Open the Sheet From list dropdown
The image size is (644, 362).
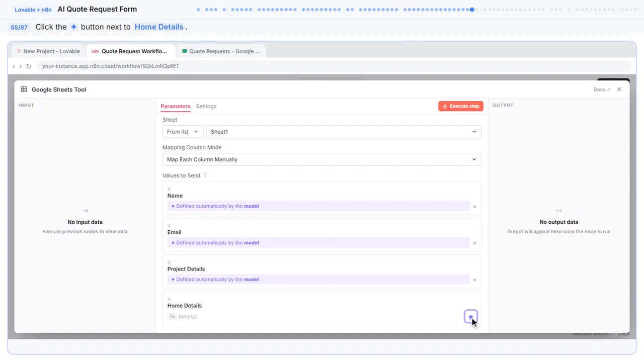tap(183, 132)
